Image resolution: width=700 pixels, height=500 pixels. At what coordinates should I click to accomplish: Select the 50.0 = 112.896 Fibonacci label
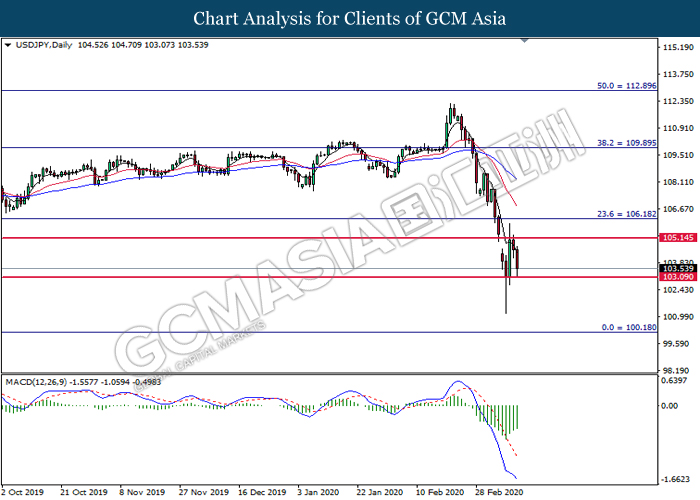(627, 86)
